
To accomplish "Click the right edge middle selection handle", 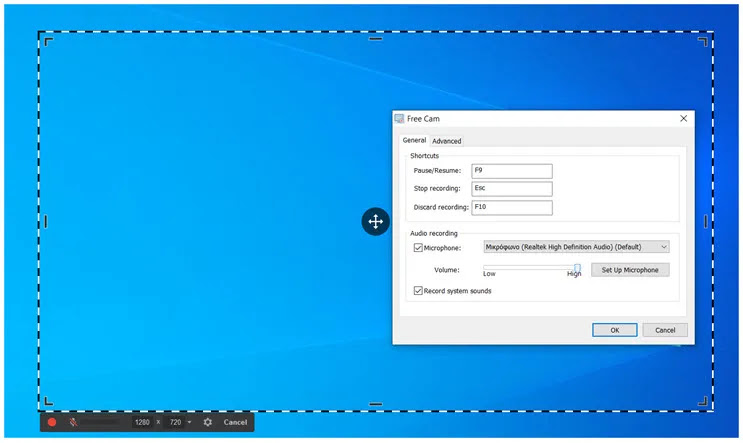I will 706,221.
